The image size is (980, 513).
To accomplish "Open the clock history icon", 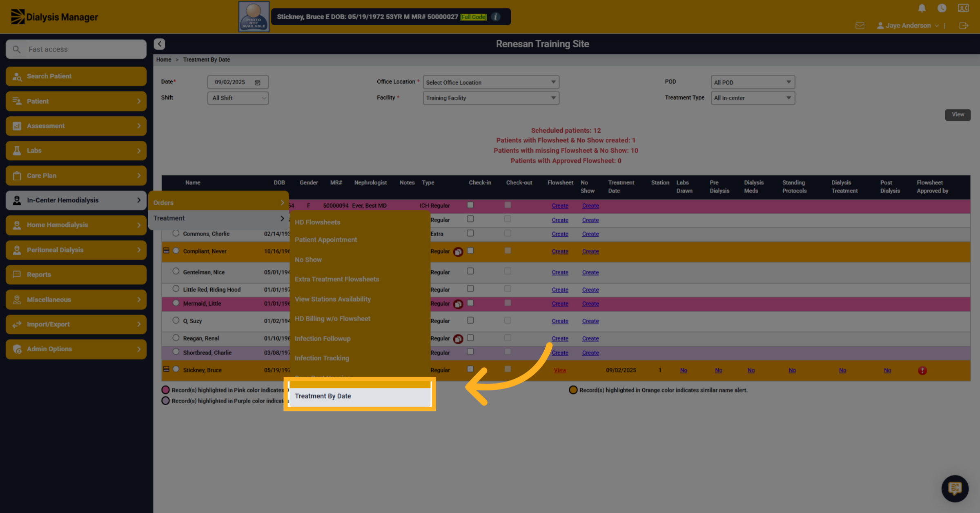I will (x=942, y=8).
